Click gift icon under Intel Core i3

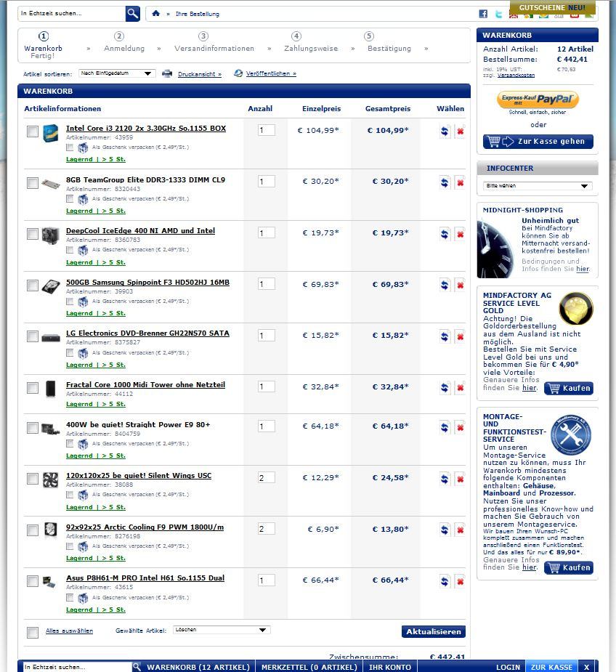click(83, 148)
